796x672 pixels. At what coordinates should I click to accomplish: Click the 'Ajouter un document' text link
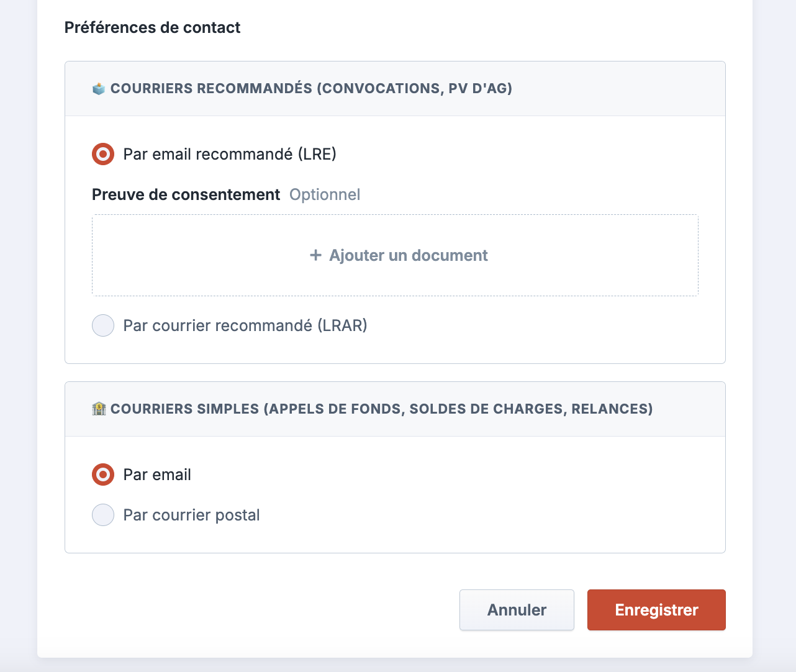point(408,255)
